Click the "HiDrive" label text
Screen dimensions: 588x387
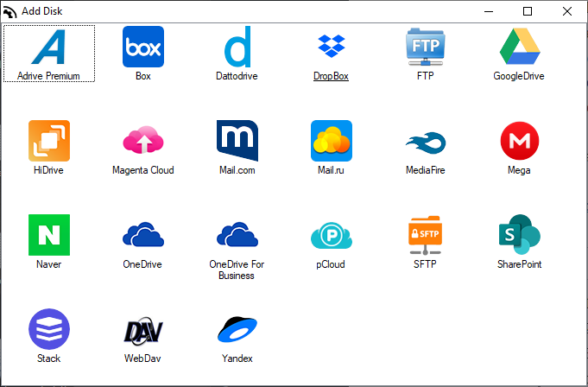[x=48, y=170]
